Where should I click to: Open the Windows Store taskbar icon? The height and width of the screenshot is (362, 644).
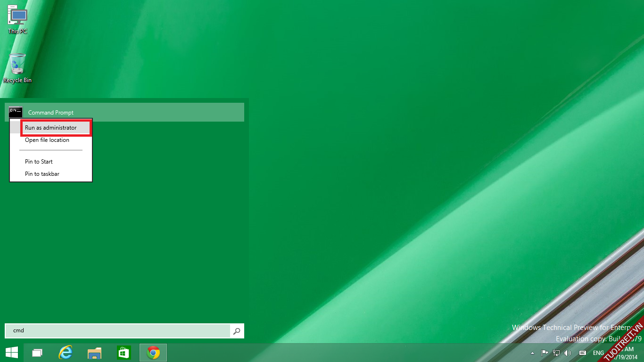click(124, 353)
